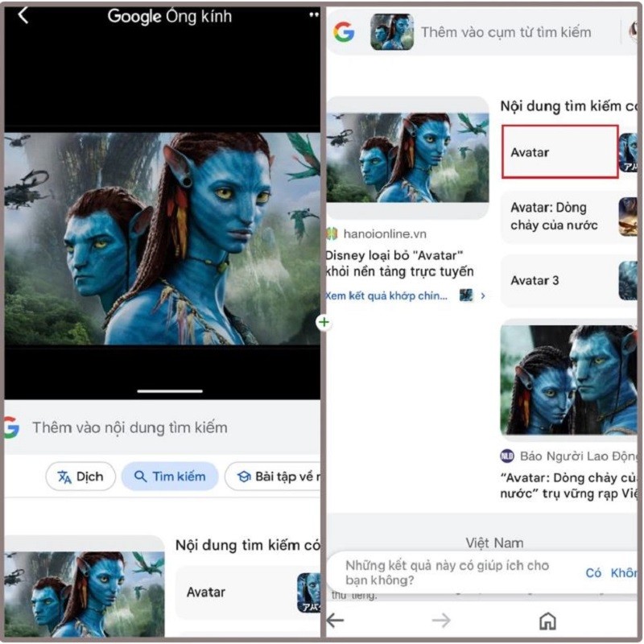Tap the Home icon in bottom navigation
644x644 pixels.
(x=547, y=621)
